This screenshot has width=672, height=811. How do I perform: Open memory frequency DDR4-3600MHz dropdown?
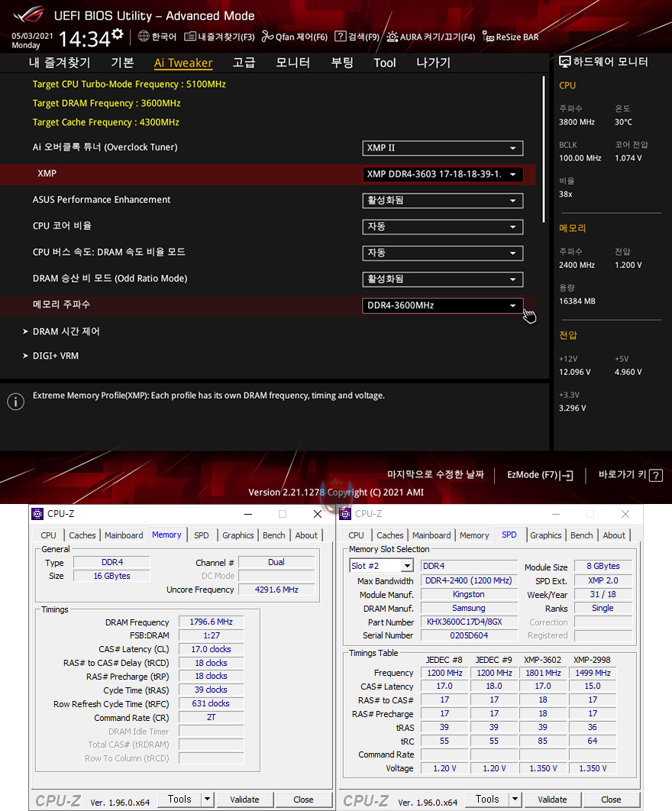[x=442, y=305]
